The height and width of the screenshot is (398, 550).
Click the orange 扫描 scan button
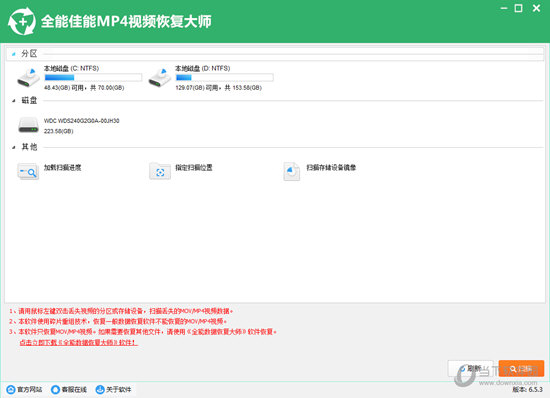tap(521, 369)
